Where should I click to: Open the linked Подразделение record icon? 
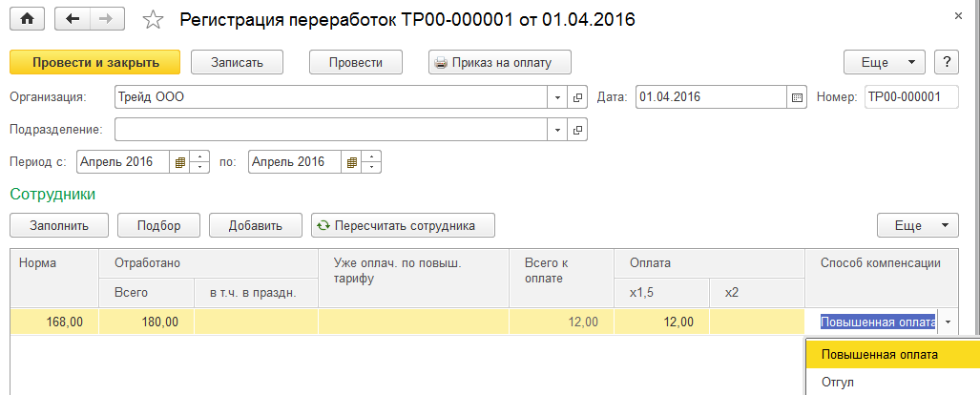[x=577, y=129]
